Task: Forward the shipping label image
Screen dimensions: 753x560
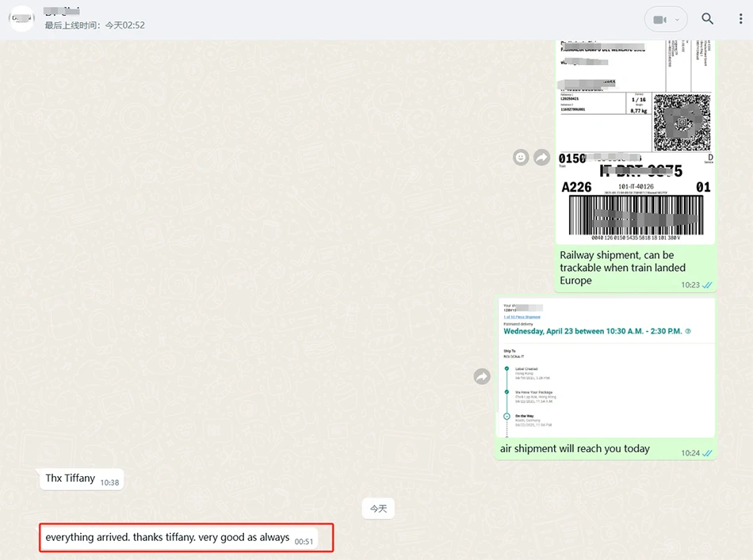Action: pyautogui.click(x=542, y=158)
